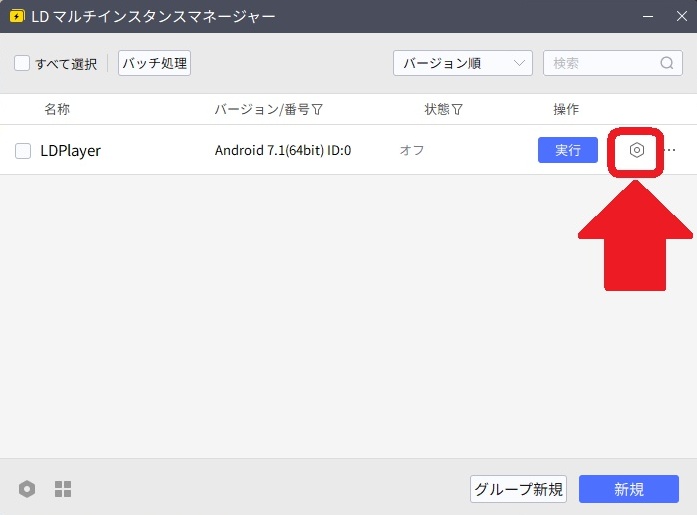697x515 pixels.
Task: Select the LDPlayer row checkbox
Action: pyautogui.click(x=23, y=151)
